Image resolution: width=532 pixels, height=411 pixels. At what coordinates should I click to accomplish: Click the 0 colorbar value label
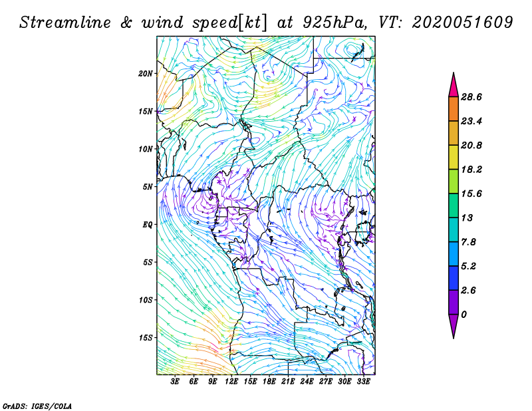[x=464, y=314]
